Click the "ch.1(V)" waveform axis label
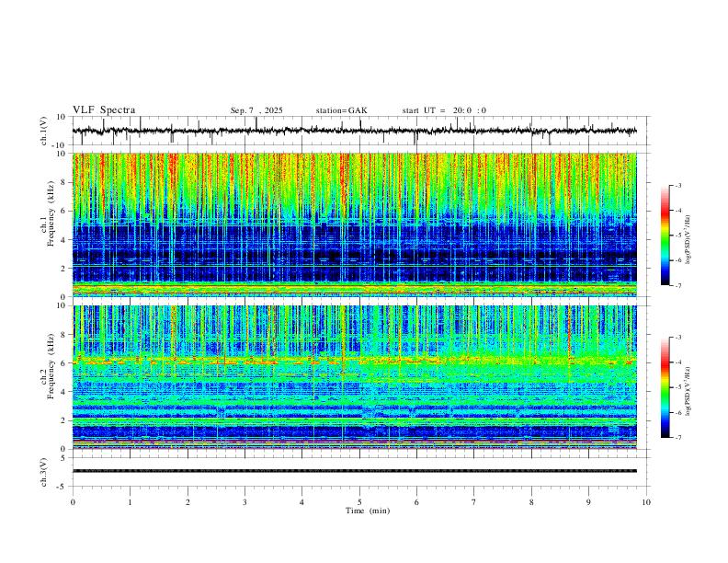The width and height of the screenshot is (728, 563). [44, 131]
